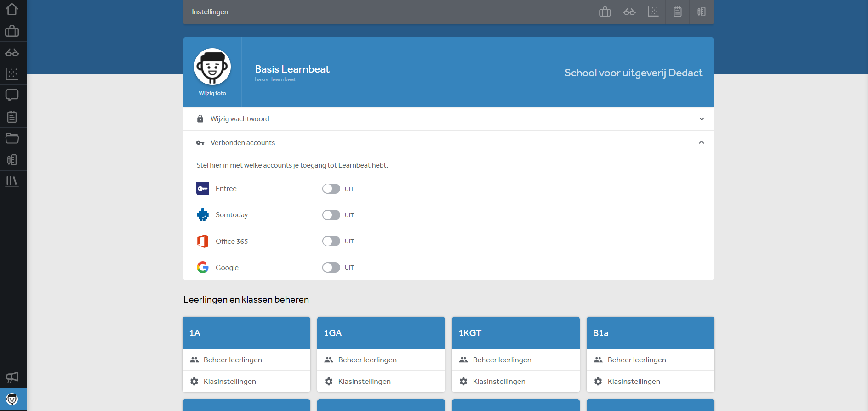The height and width of the screenshot is (411, 868).
Task: Click the people icon in 1GA card
Action: 329,360
